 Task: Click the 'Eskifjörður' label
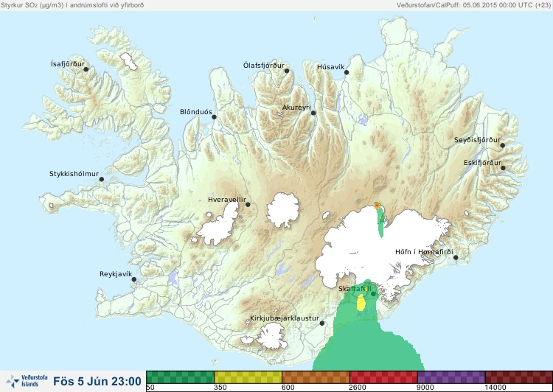[482, 163]
